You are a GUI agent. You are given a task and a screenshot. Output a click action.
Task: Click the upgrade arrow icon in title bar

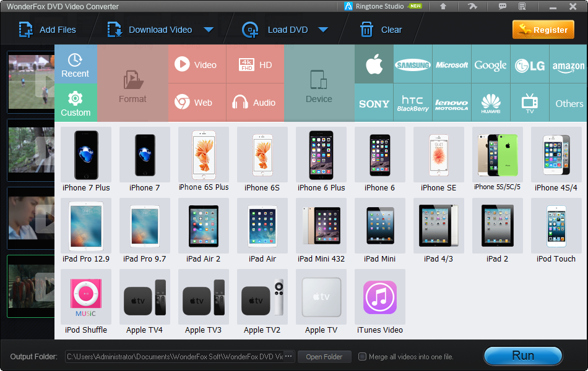point(443,6)
